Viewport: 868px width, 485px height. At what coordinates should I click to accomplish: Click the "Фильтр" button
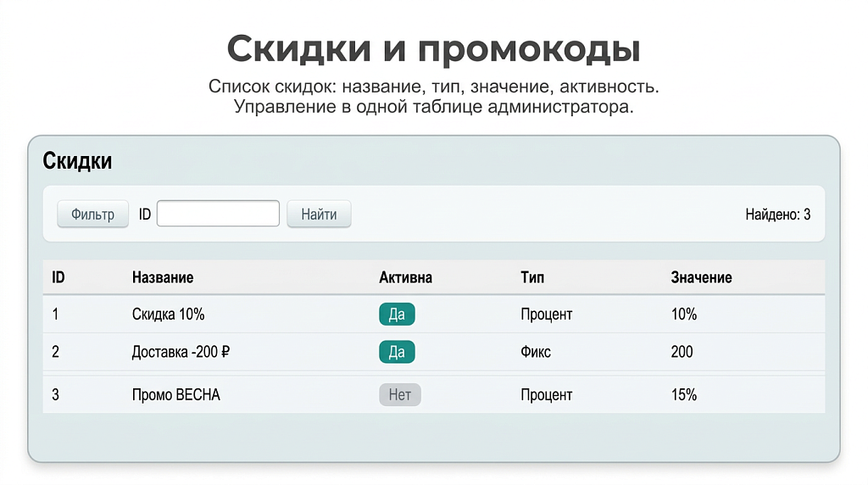92,215
